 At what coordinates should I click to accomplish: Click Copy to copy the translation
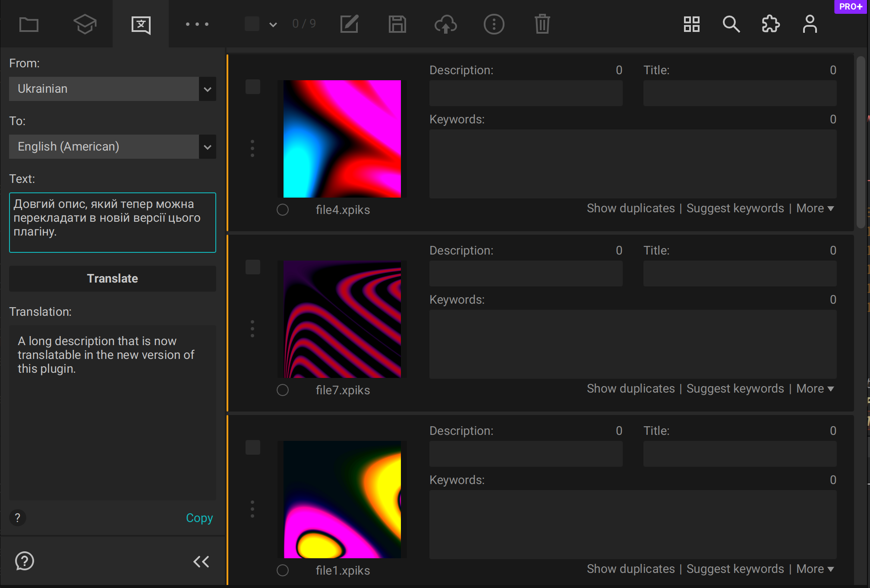pyautogui.click(x=199, y=518)
